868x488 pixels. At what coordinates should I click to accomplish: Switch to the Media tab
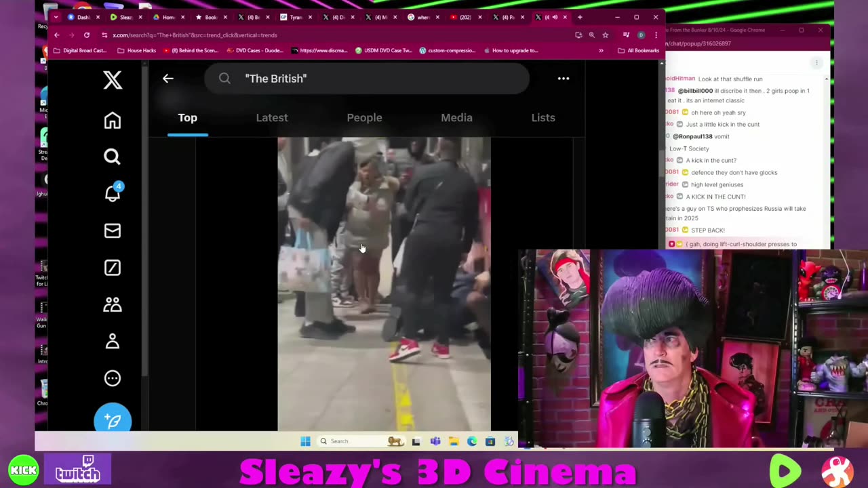(x=456, y=118)
